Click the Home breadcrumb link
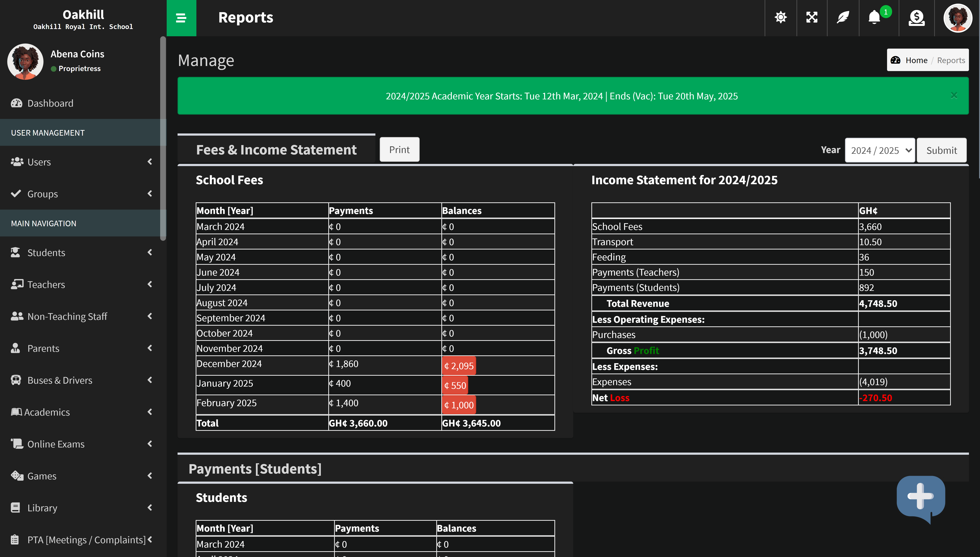Screen dimensions: 980x557 [916, 60]
